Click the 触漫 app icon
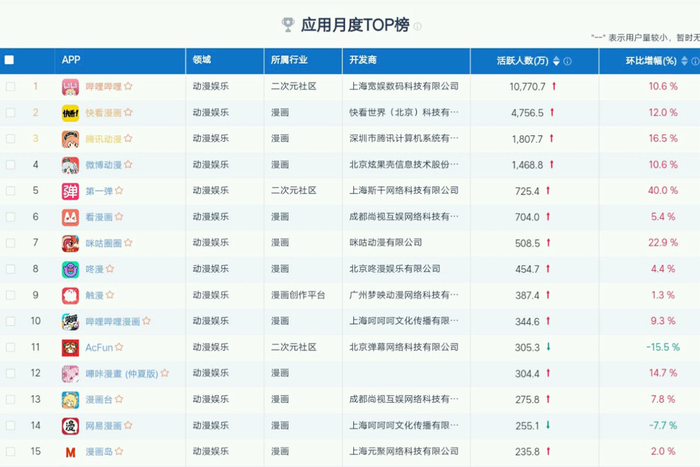The width and height of the screenshot is (700, 467). click(71, 296)
